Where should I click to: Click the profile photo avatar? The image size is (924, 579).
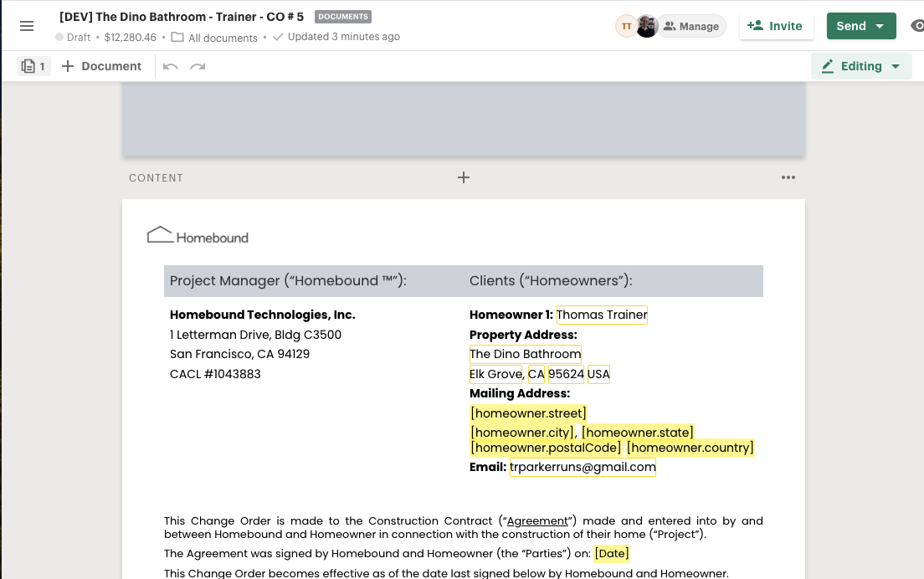pyautogui.click(x=646, y=26)
